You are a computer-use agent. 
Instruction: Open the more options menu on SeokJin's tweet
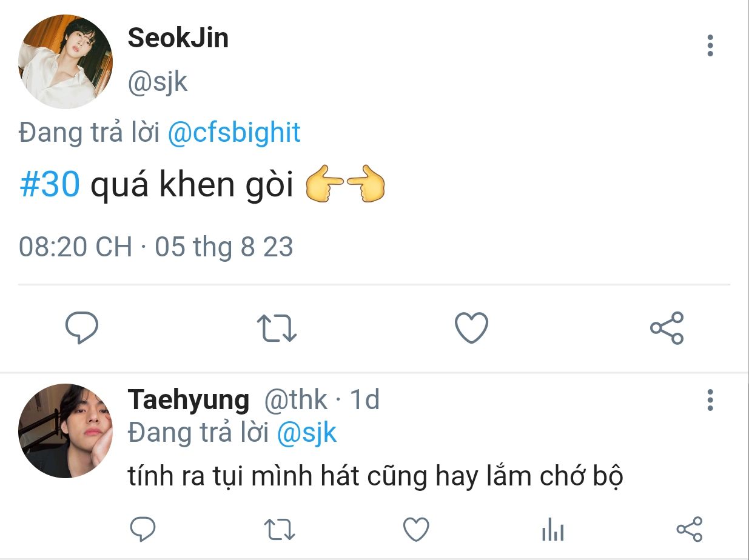click(x=710, y=46)
